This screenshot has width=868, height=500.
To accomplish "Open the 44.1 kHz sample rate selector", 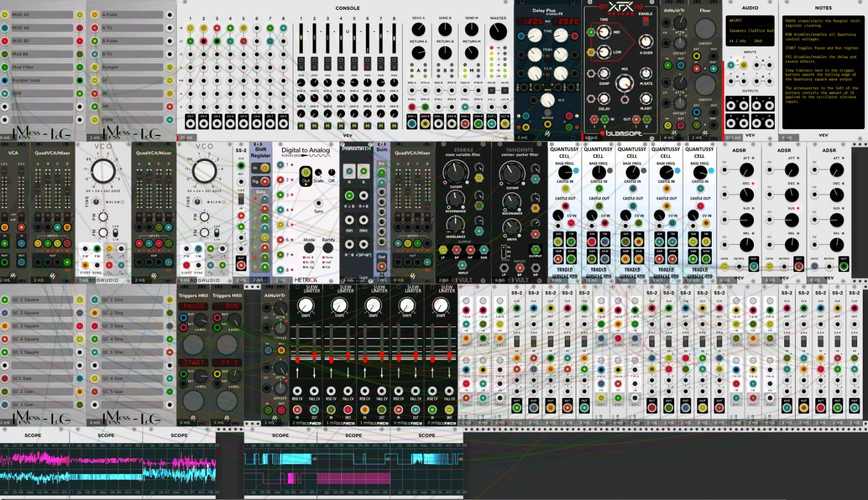I will click(x=738, y=41).
